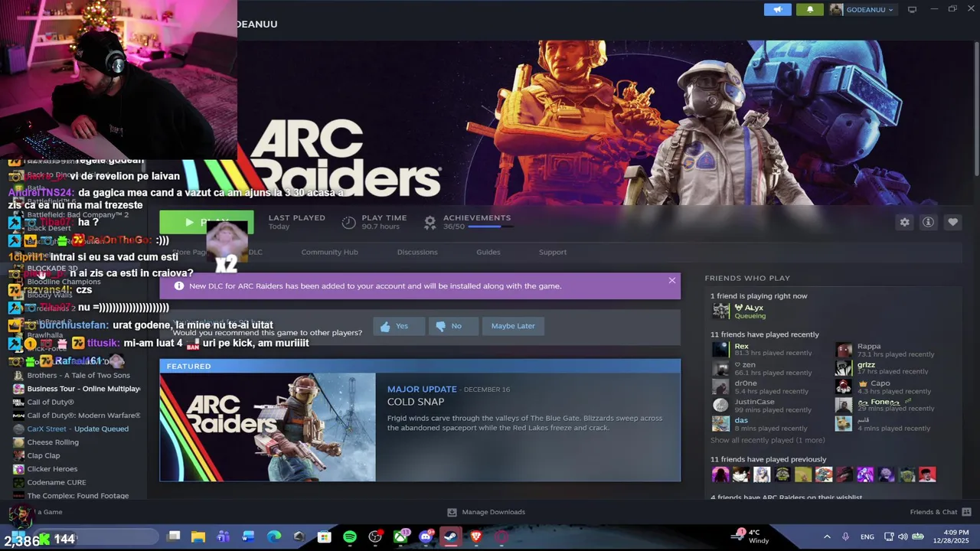Open volume control tray icon
This screenshot has width=980, height=551.
903,537
